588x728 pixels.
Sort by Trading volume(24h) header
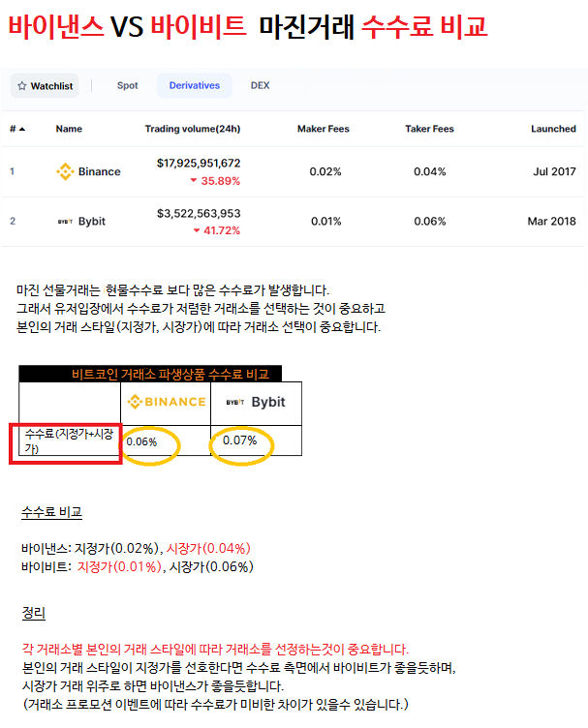(193, 129)
